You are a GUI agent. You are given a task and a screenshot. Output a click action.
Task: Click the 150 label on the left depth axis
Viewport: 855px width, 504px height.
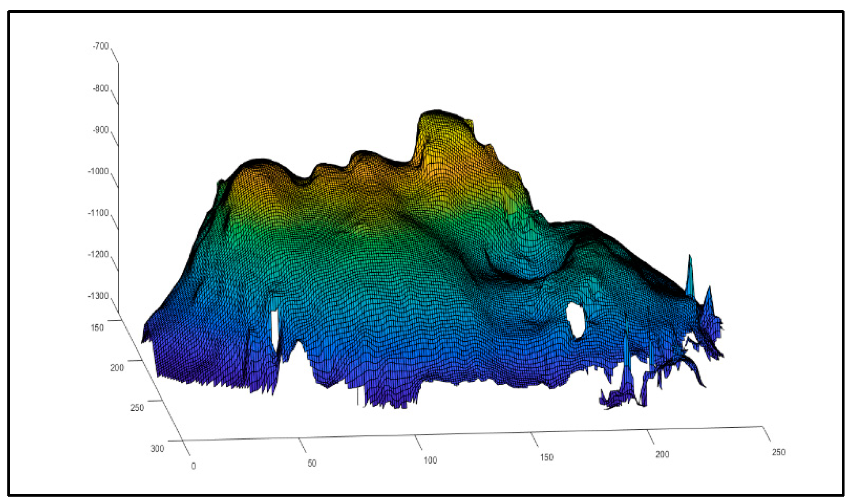(x=97, y=328)
